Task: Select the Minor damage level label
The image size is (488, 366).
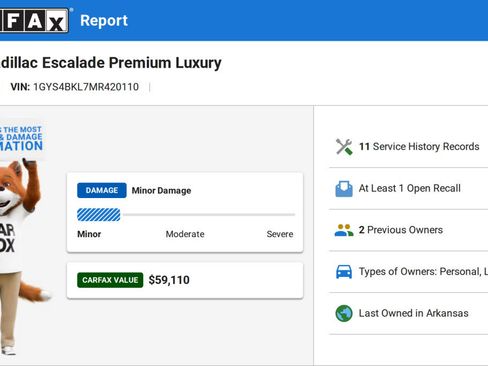Action: tap(89, 234)
